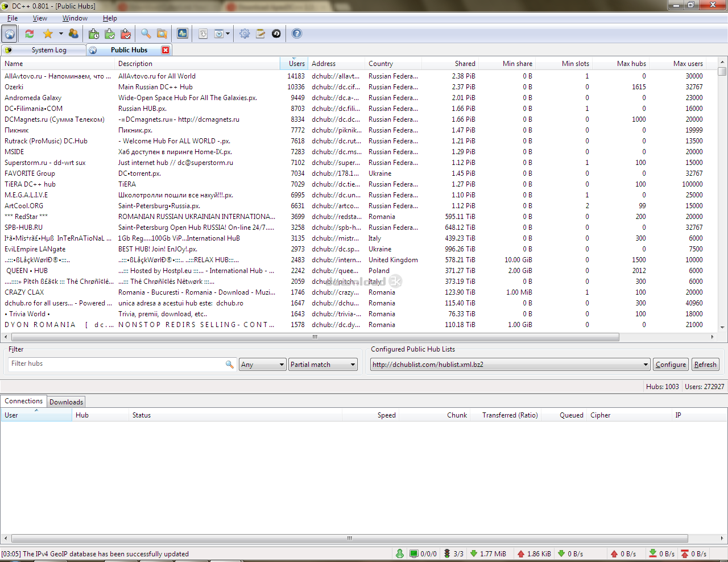The image size is (728, 562).
Task: Close the Public Hubs tab with red X
Action: tap(166, 50)
